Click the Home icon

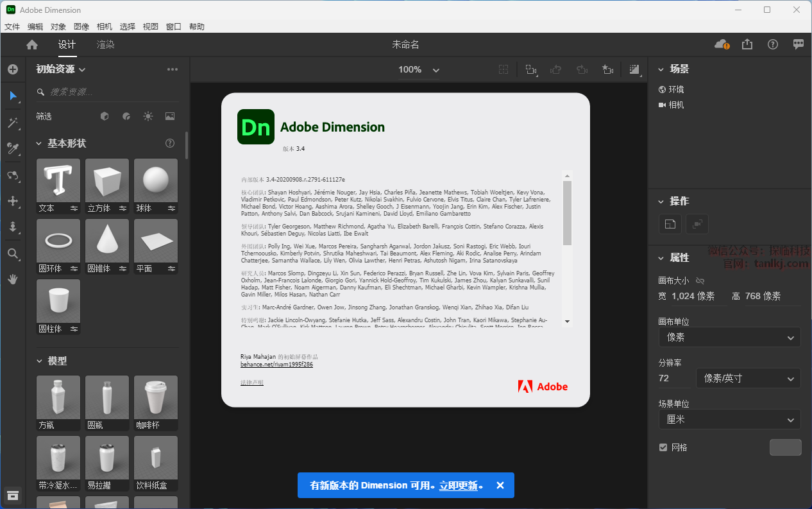coord(32,44)
